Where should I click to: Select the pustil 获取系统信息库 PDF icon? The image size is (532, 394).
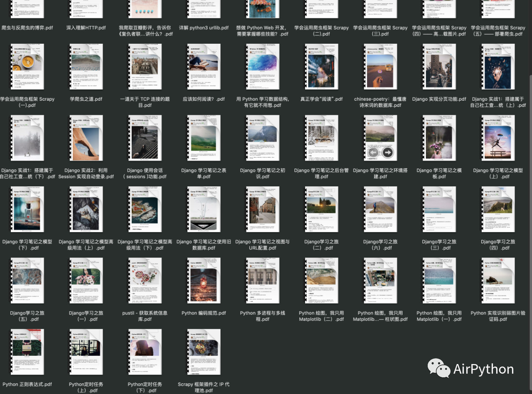pos(145,280)
